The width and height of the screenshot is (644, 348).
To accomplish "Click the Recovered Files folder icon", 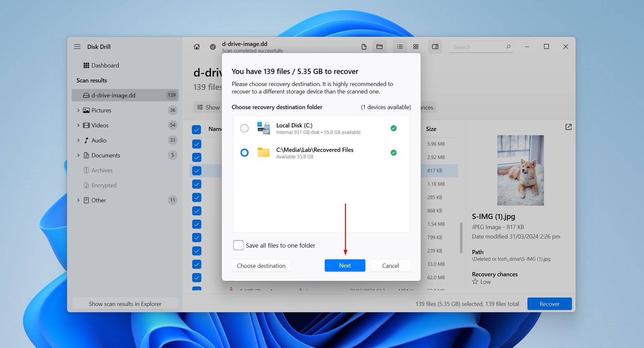I will [x=264, y=152].
